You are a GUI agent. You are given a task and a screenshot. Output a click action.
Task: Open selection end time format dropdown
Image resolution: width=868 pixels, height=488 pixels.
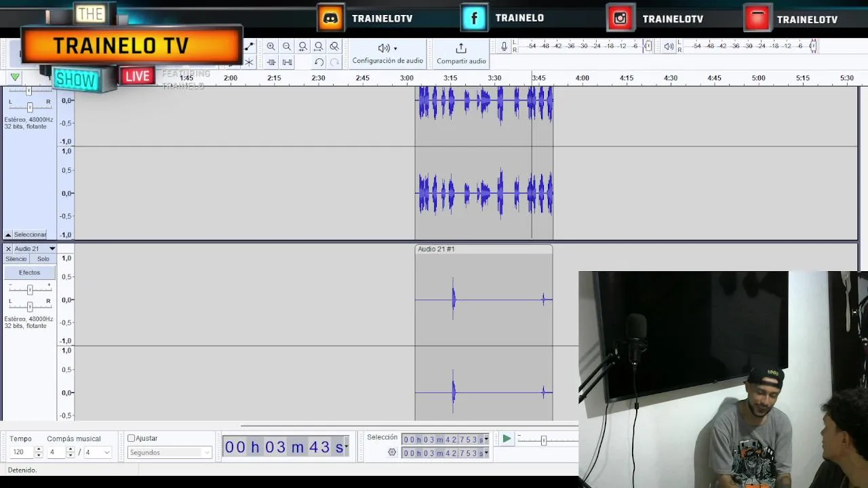click(486, 453)
